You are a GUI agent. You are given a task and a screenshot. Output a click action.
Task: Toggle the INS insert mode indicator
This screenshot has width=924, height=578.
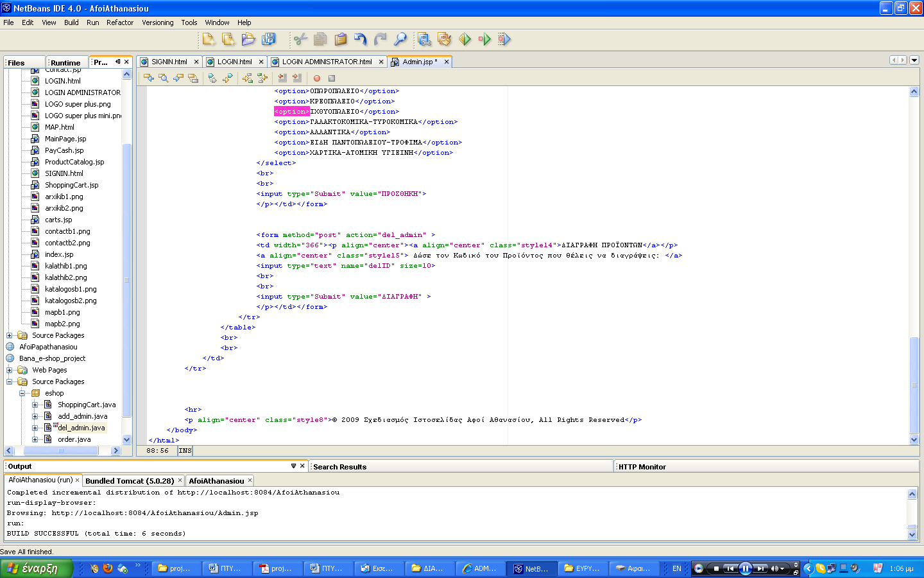point(185,451)
